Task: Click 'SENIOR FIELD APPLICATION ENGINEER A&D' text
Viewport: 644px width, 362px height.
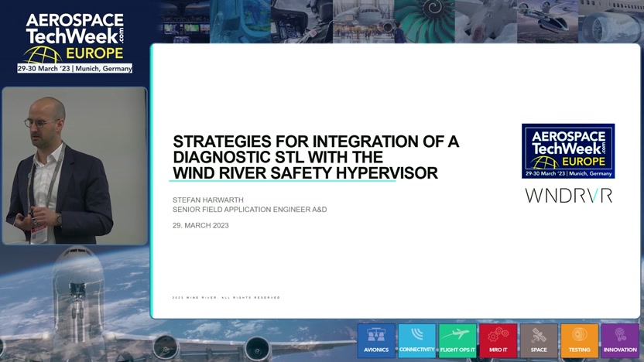Action: 250,210
